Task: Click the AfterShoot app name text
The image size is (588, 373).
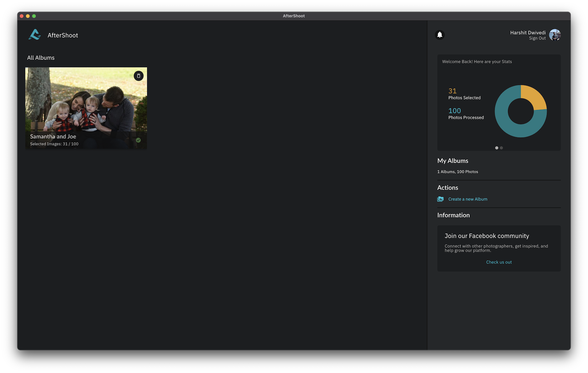Action: click(63, 35)
